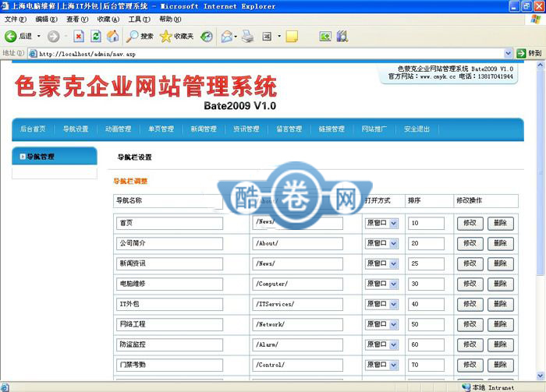Open the address bar dropdown arrow
Image resolution: width=546 pixels, height=392 pixels.
pos(508,53)
